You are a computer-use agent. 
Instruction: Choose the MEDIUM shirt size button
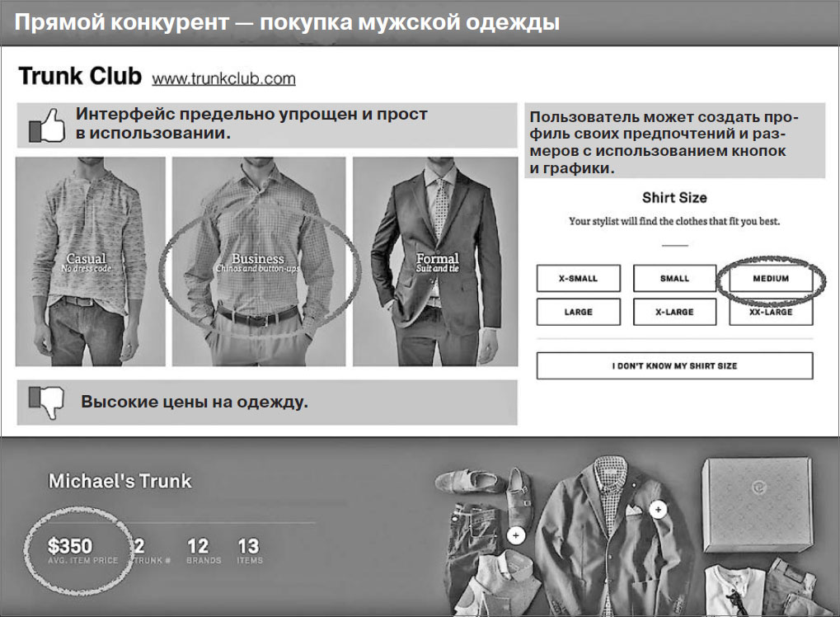tap(771, 278)
